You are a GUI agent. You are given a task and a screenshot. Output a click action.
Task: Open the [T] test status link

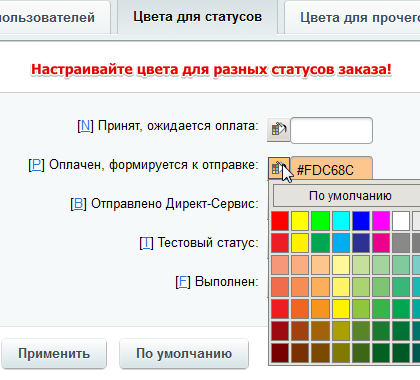[x=146, y=243]
